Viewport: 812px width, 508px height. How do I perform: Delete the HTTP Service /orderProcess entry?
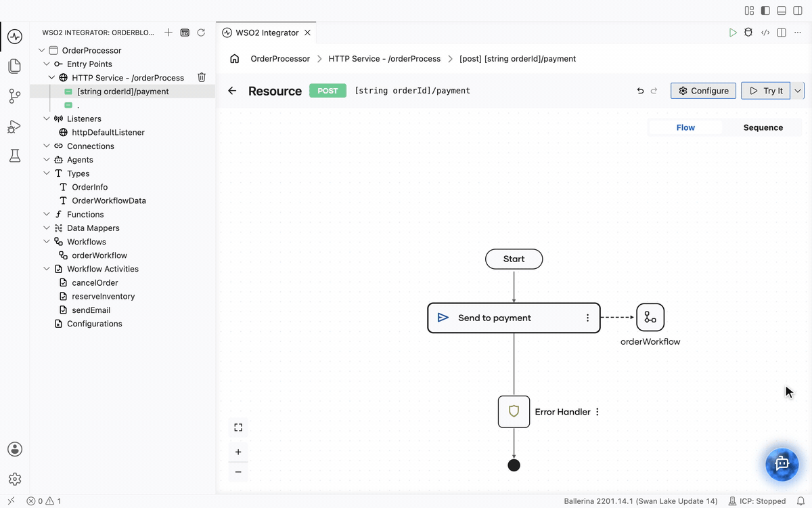pos(202,78)
